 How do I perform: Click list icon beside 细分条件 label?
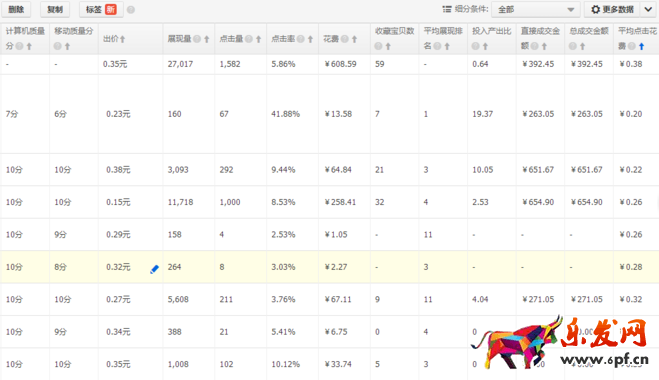(447, 9)
